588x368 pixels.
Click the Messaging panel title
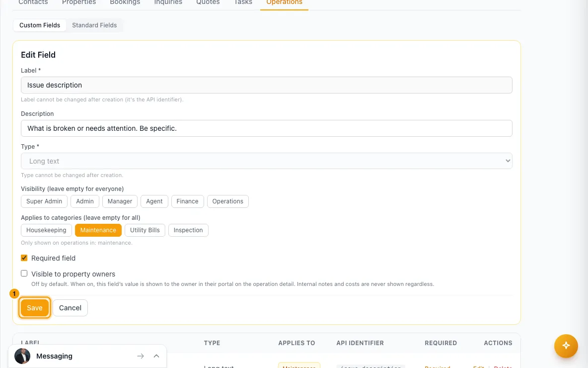(x=54, y=356)
